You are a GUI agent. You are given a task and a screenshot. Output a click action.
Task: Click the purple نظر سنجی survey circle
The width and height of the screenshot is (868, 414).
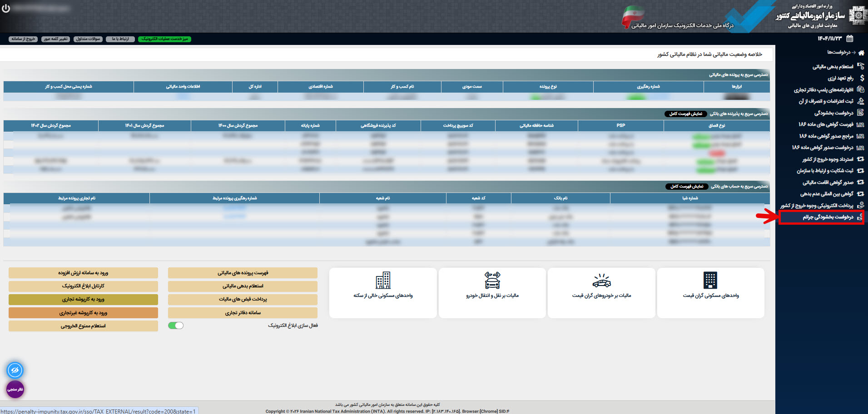point(15,389)
